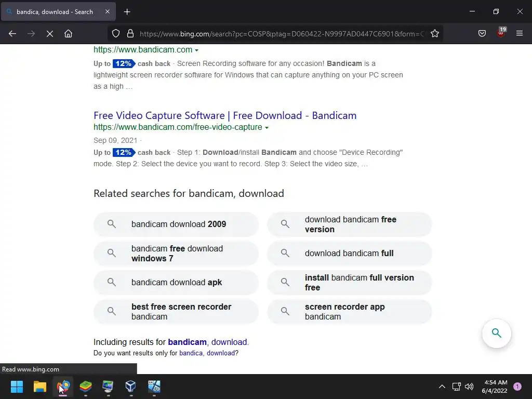The width and height of the screenshot is (532, 399).
Task: Click the bold bandicam link in Including results
Action: coord(187,342)
